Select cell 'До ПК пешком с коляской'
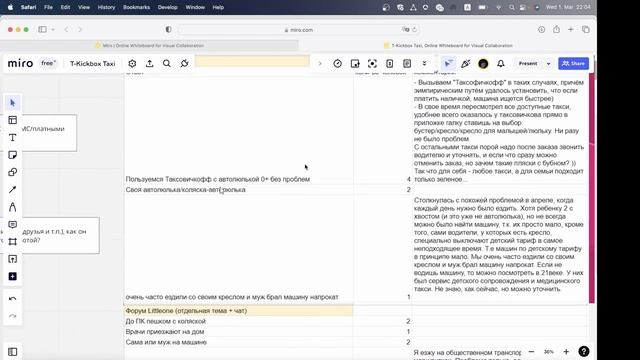Viewport: 640px width, 360px height. coord(238,321)
